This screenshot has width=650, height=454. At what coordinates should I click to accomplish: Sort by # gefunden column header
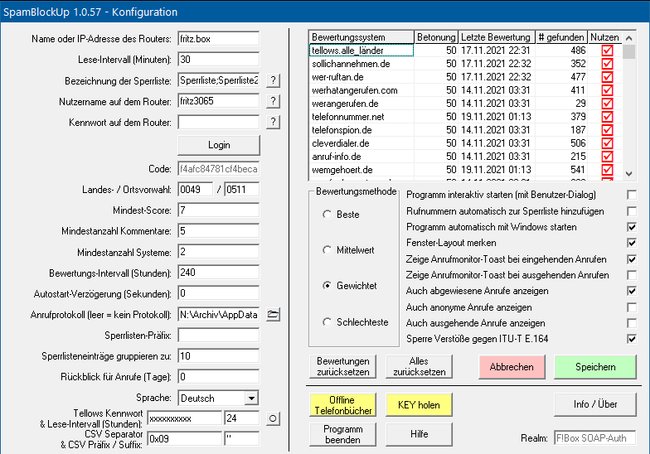561,37
